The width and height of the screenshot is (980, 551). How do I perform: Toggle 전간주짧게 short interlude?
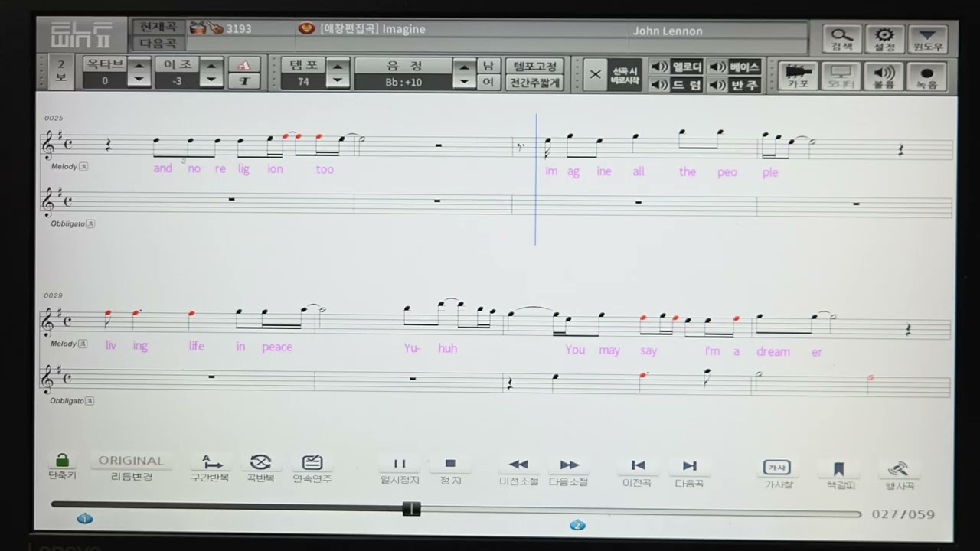tap(534, 83)
